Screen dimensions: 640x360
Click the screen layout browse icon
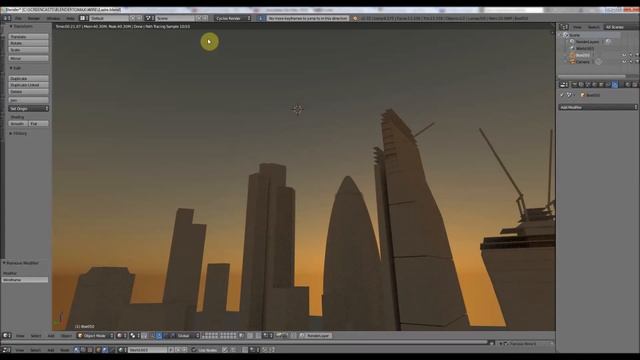click(84, 18)
